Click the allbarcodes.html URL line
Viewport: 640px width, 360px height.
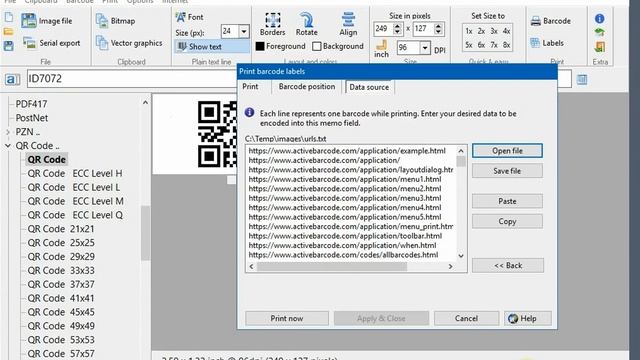pyautogui.click(x=343, y=255)
